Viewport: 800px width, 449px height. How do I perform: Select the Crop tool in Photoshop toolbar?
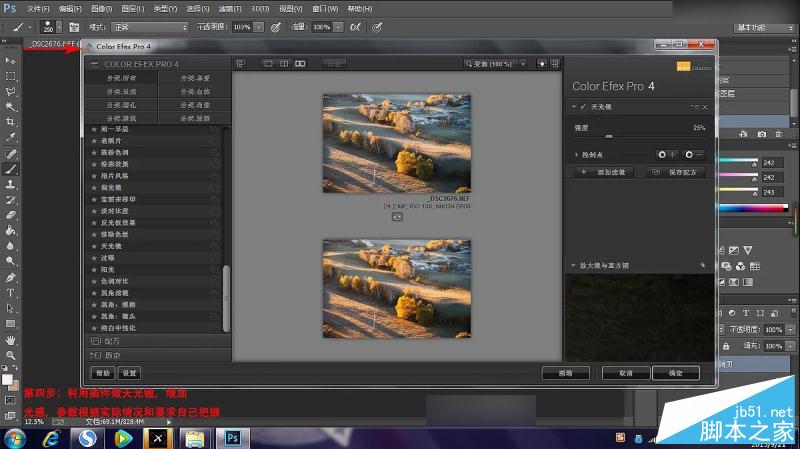coord(10,122)
